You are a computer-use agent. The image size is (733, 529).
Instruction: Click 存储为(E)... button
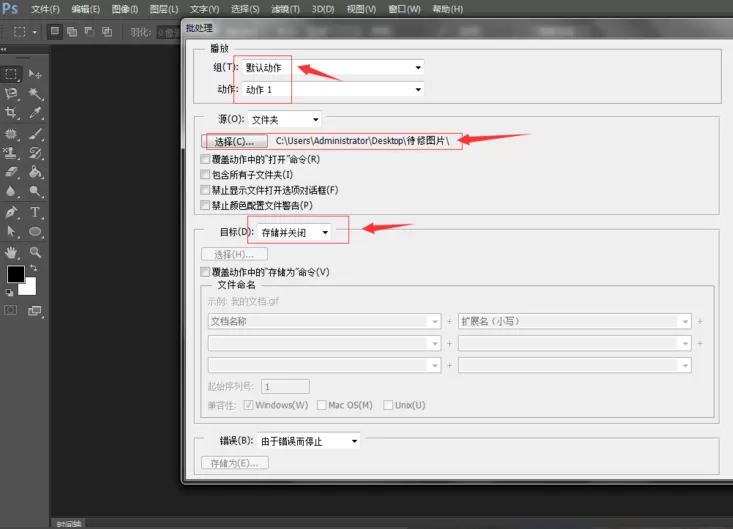(x=235, y=463)
